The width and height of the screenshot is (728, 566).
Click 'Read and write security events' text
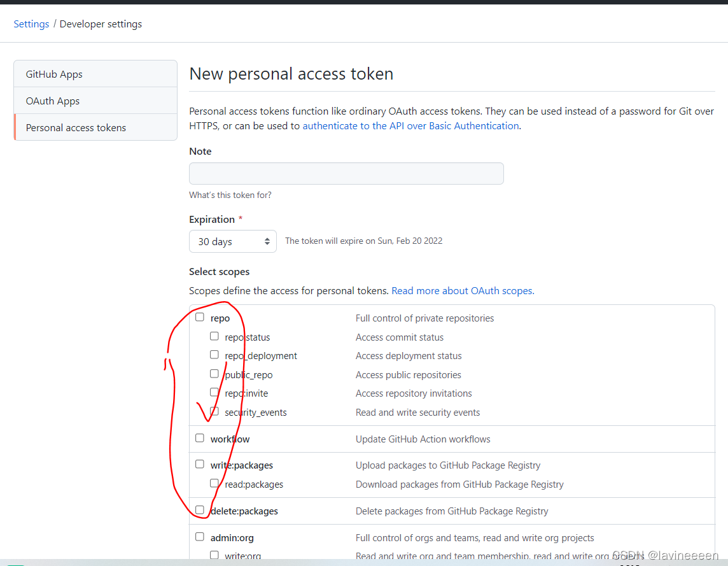click(x=417, y=413)
